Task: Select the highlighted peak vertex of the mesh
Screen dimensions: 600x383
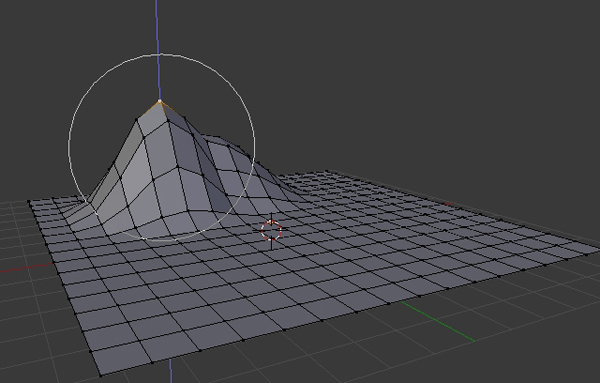Action: 160,101
